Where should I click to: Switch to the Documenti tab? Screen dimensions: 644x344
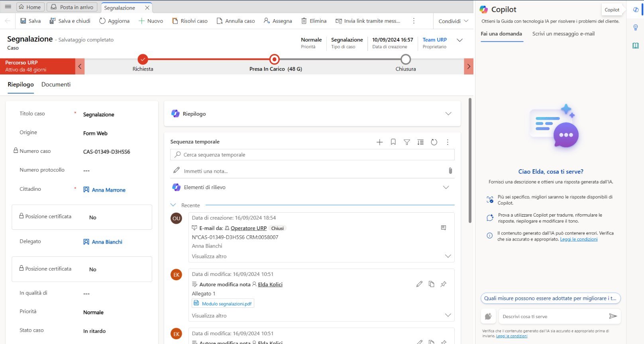click(56, 84)
